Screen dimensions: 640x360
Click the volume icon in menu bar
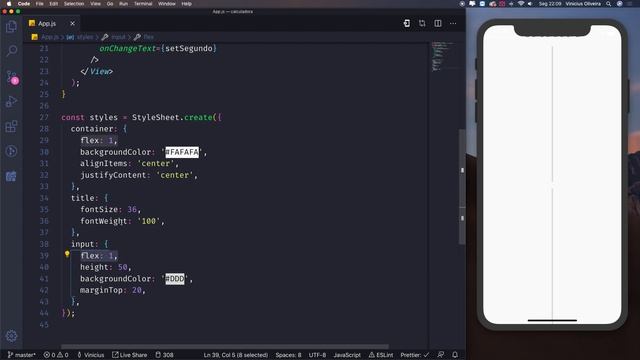530,4
